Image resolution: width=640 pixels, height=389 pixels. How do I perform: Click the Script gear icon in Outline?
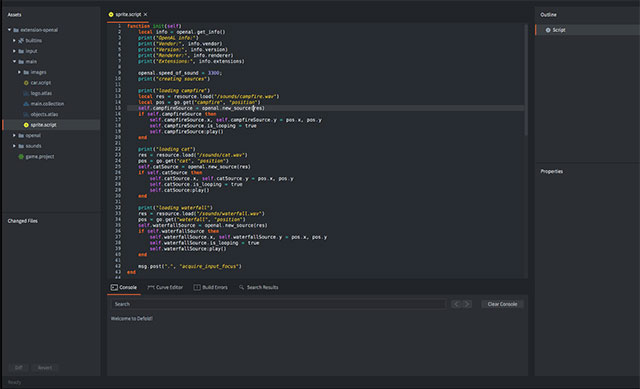point(548,30)
